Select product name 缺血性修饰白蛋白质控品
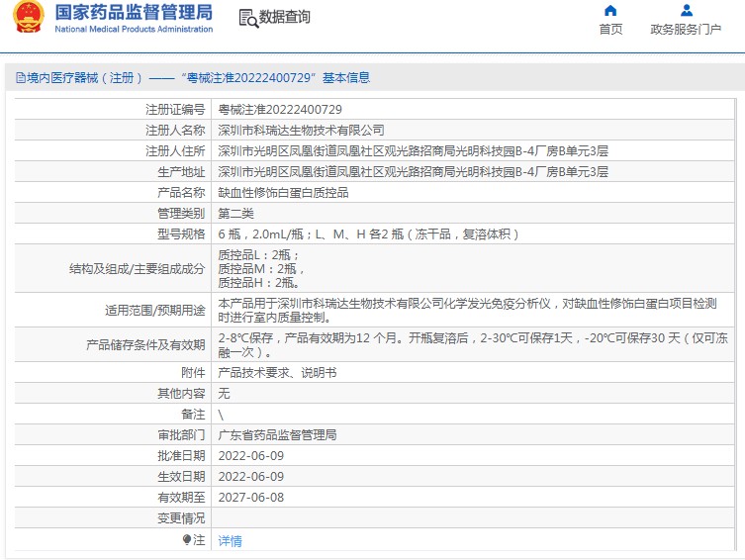This screenshot has width=745, height=560. (283, 192)
